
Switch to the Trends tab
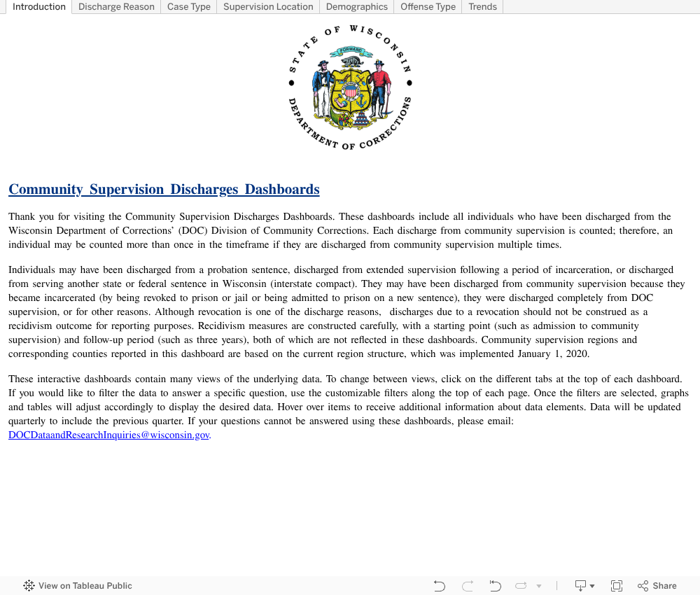point(482,7)
